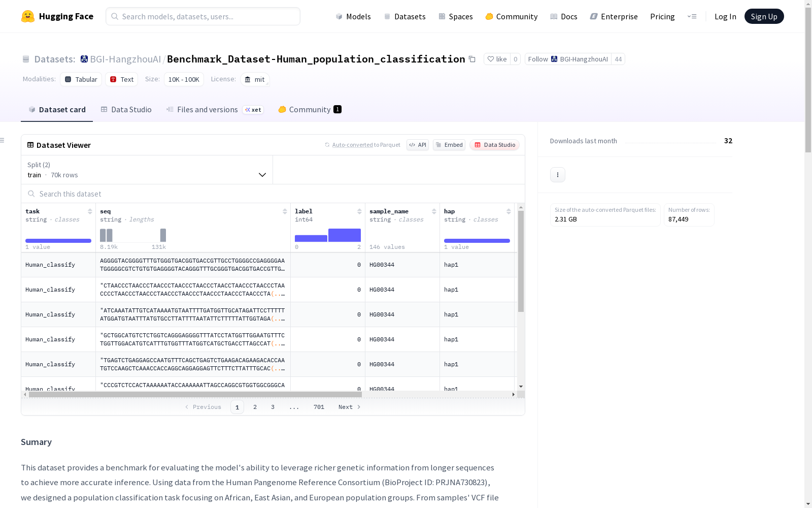Expand the Split train dropdown
This screenshot has width=812, height=508.
click(x=147, y=170)
